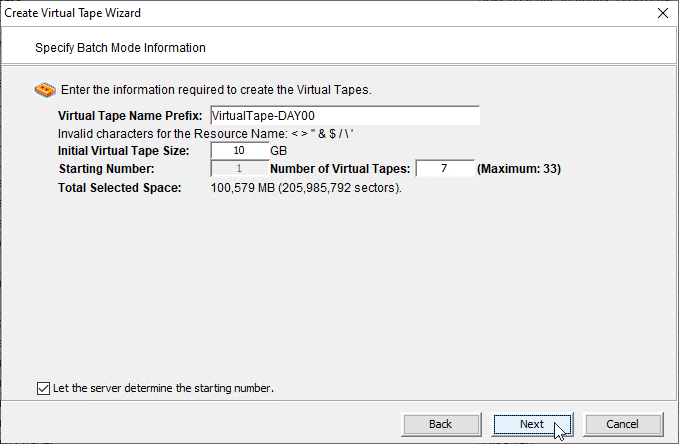Click the Maximum: 33 label
This screenshot has height=444, width=679.
(x=519, y=169)
